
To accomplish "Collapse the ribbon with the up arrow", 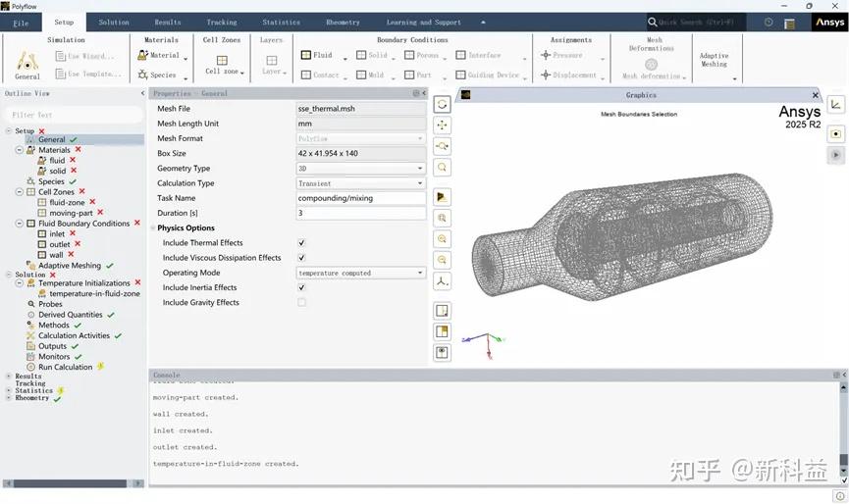I will (x=483, y=23).
